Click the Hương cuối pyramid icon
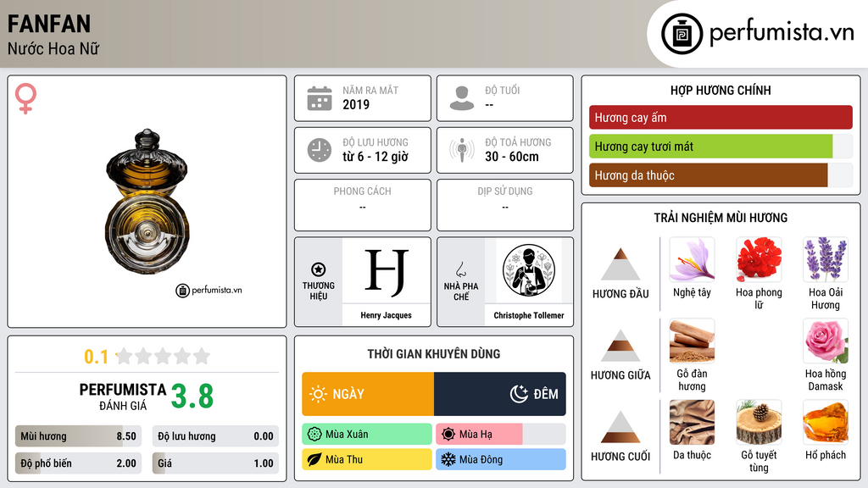 pos(620,427)
